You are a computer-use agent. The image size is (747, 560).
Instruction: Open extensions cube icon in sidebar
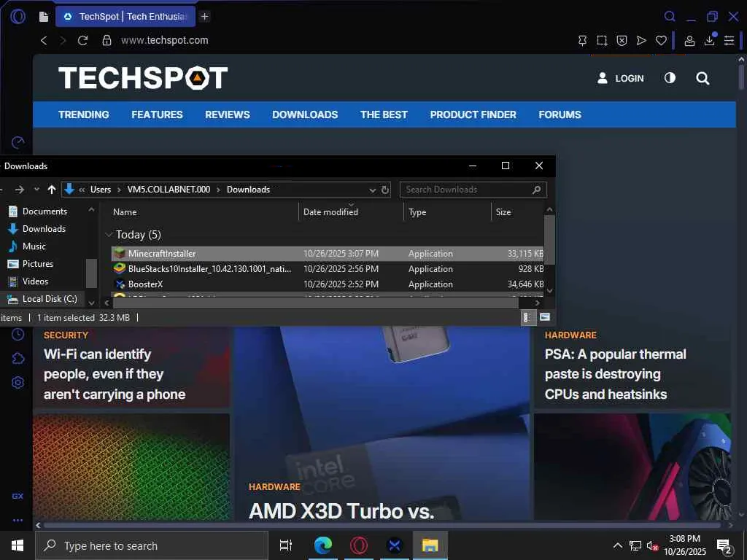click(x=18, y=358)
